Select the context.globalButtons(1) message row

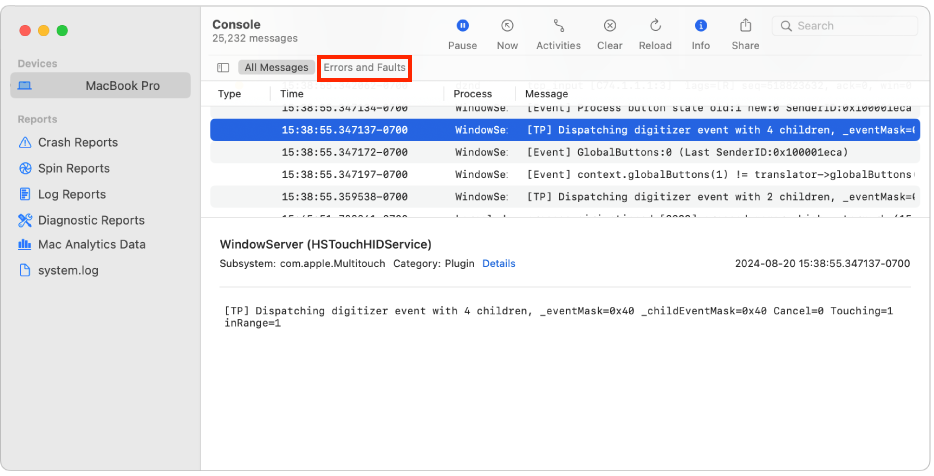tap(565, 175)
